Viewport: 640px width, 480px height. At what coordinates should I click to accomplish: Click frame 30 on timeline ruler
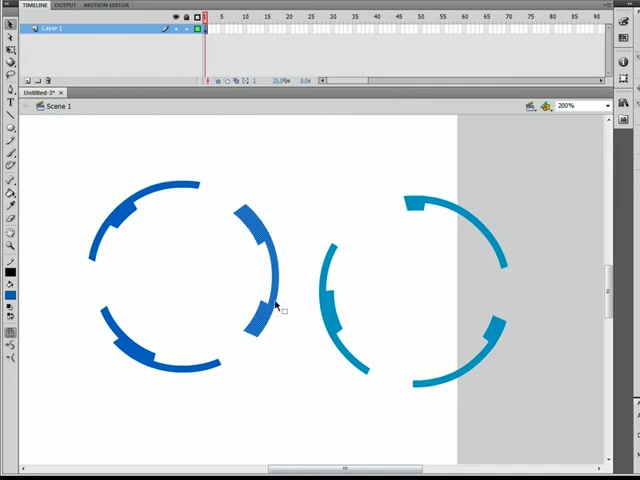[333, 17]
